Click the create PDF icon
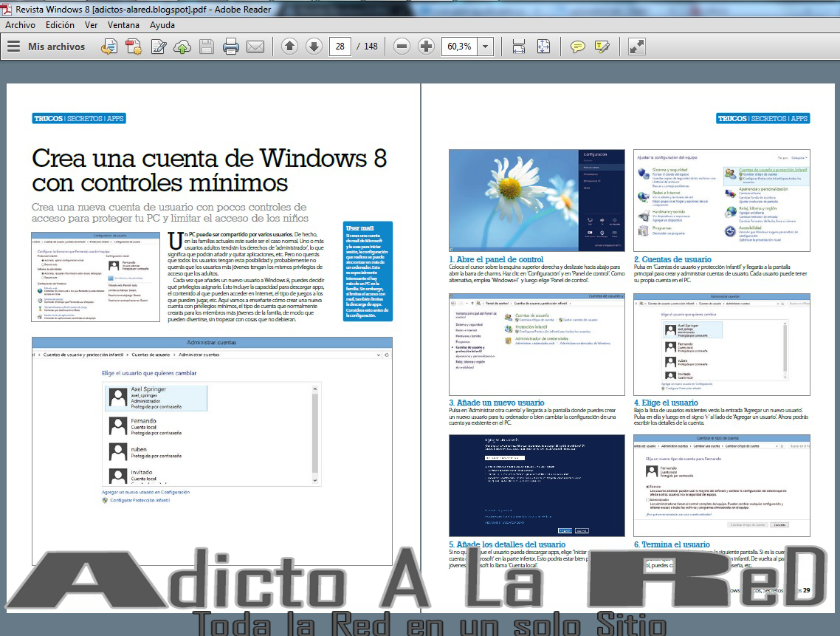 134,47
